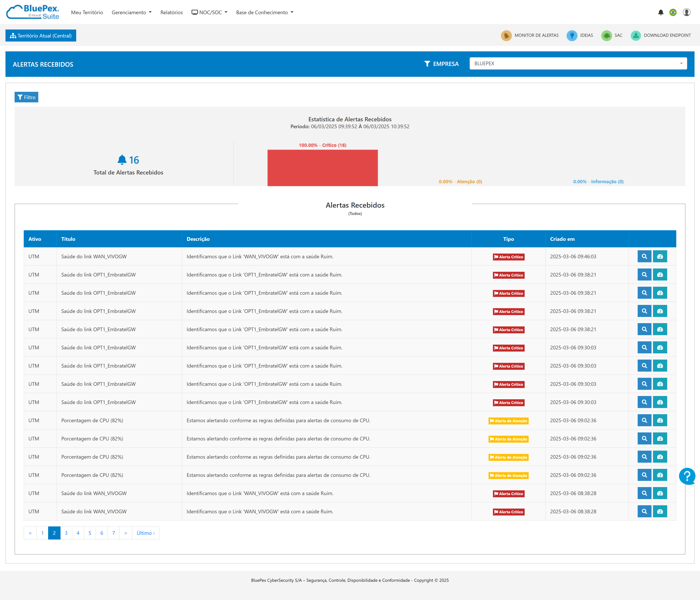The image size is (700, 600).
Task: Click the Tipo column header
Action: 508,239
